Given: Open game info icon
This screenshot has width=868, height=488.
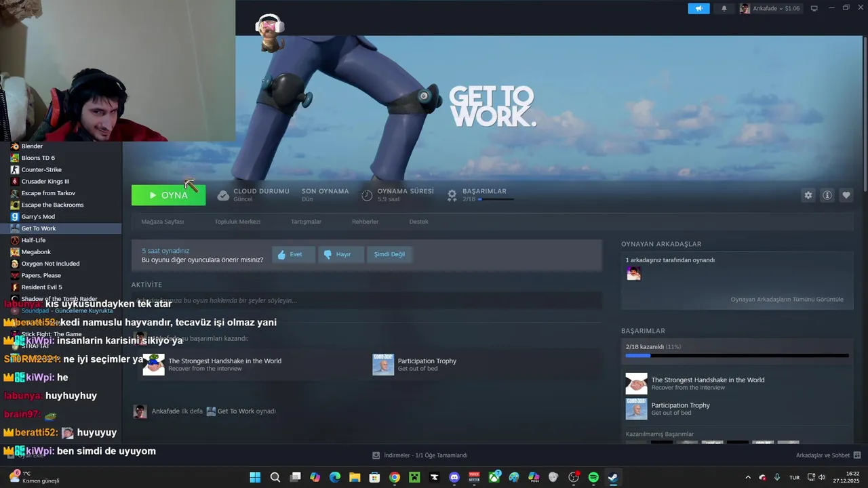Looking at the screenshot, I should point(827,195).
